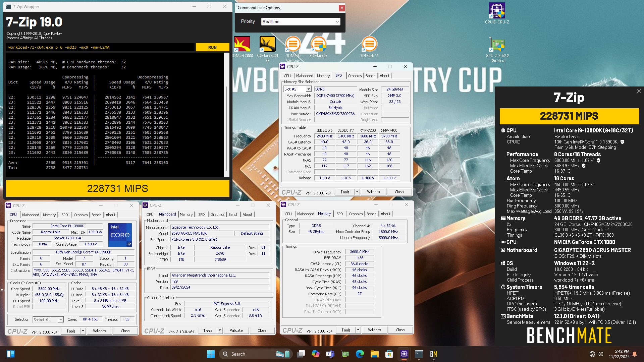The height and width of the screenshot is (362, 644).
Task: Click Validate in the CPU tab window
Action: pos(99,331)
